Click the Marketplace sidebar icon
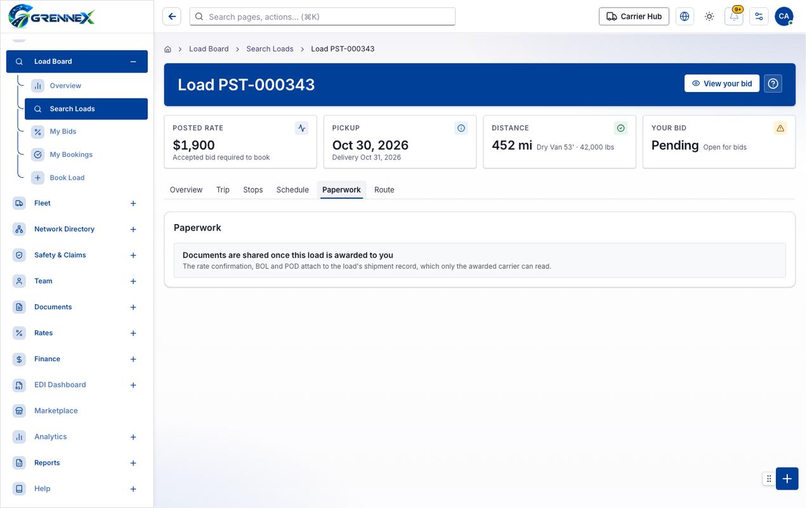This screenshot has width=812, height=508. click(x=20, y=411)
